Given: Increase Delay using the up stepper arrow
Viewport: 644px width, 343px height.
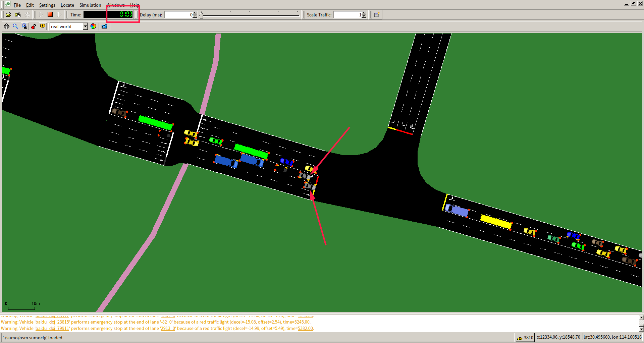Looking at the screenshot, I should click(195, 13).
